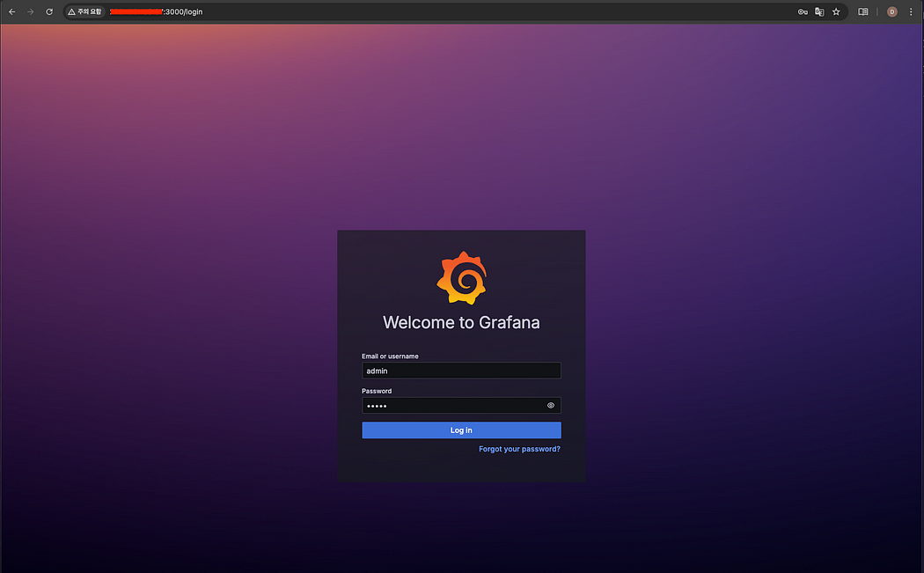Click the Log in button
Image resolution: width=924 pixels, height=573 pixels.
461,430
